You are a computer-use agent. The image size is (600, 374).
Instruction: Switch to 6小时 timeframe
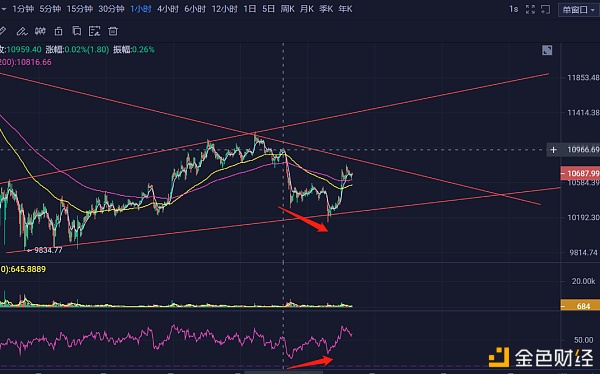click(x=195, y=9)
